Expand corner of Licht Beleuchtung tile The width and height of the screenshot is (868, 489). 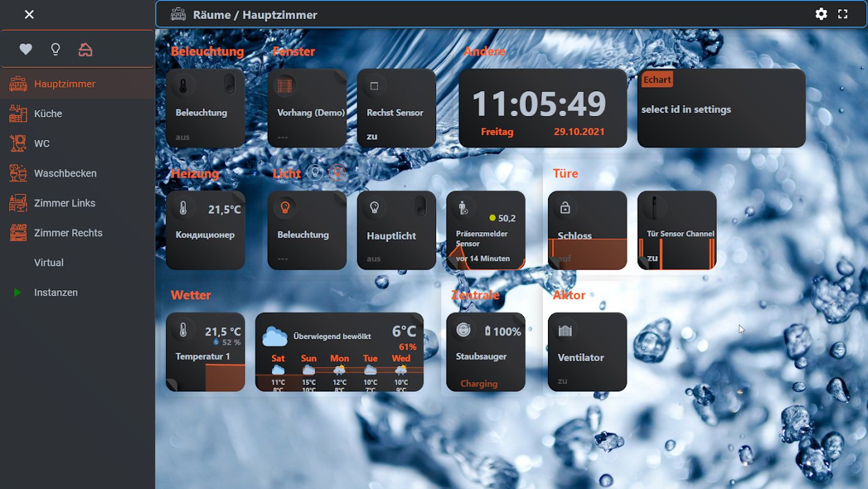340,197
